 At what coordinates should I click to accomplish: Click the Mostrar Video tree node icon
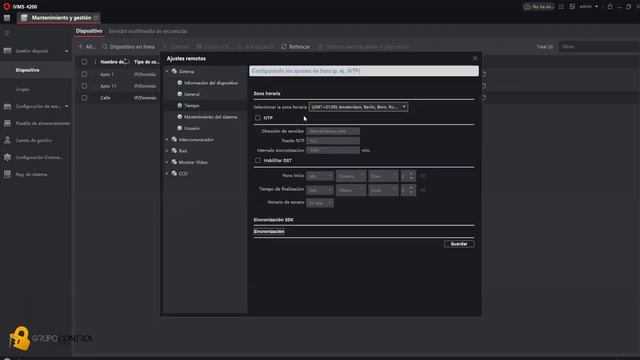coord(174,162)
